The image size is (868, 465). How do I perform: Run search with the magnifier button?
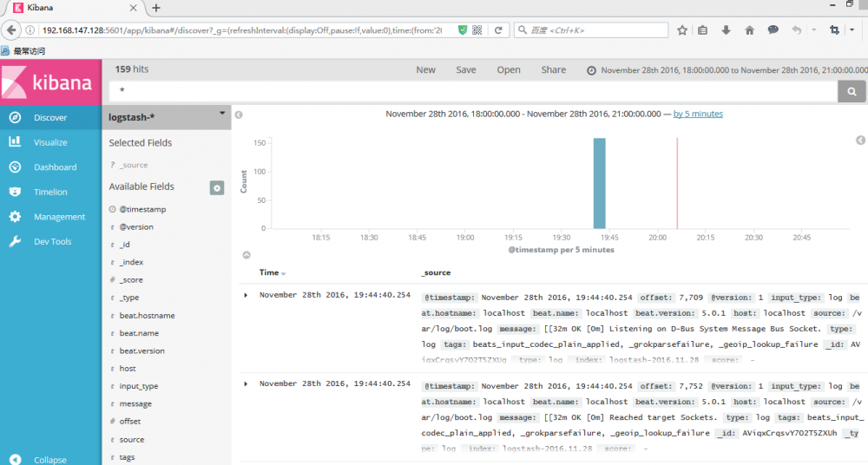click(852, 91)
